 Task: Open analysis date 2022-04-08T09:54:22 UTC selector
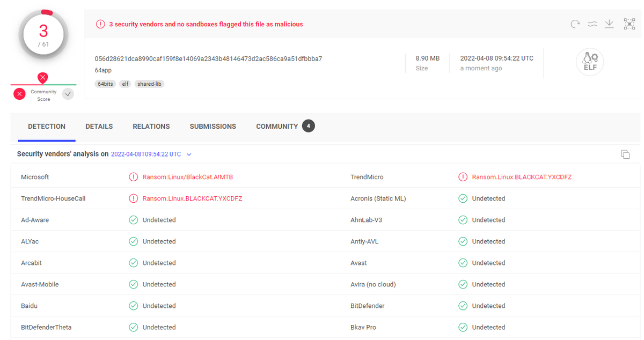146,154
